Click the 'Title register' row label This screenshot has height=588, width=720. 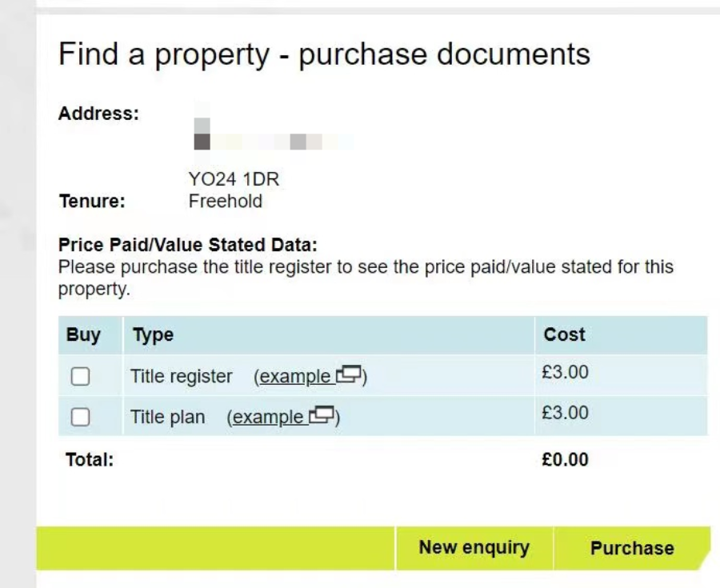182,377
